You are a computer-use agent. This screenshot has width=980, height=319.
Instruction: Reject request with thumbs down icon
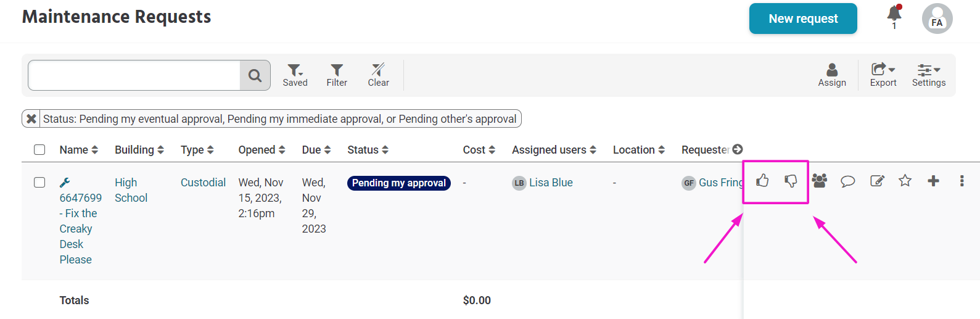pyautogui.click(x=791, y=181)
